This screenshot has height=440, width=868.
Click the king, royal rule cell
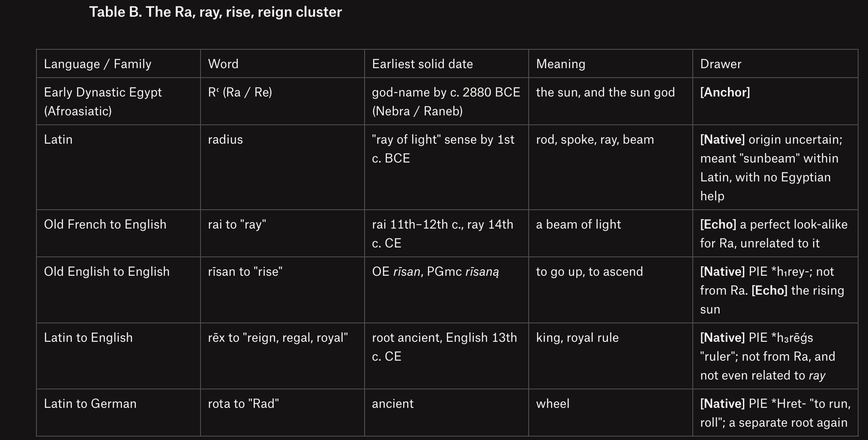click(611, 356)
